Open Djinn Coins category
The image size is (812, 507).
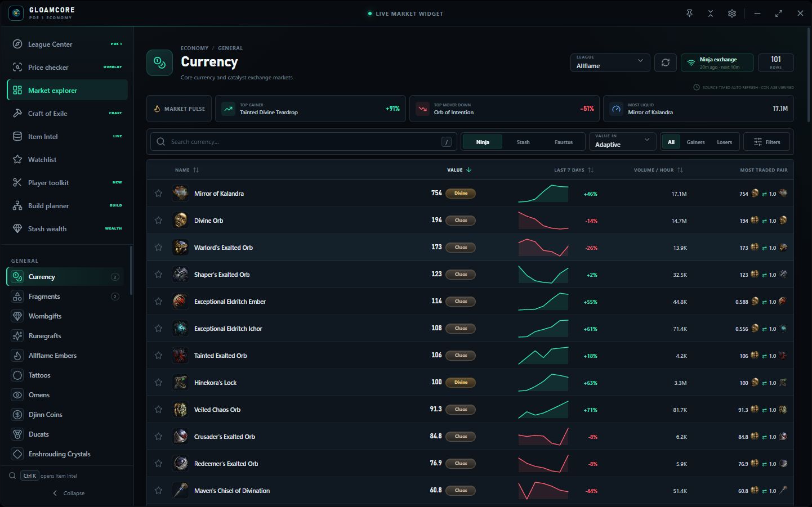tap(65, 414)
